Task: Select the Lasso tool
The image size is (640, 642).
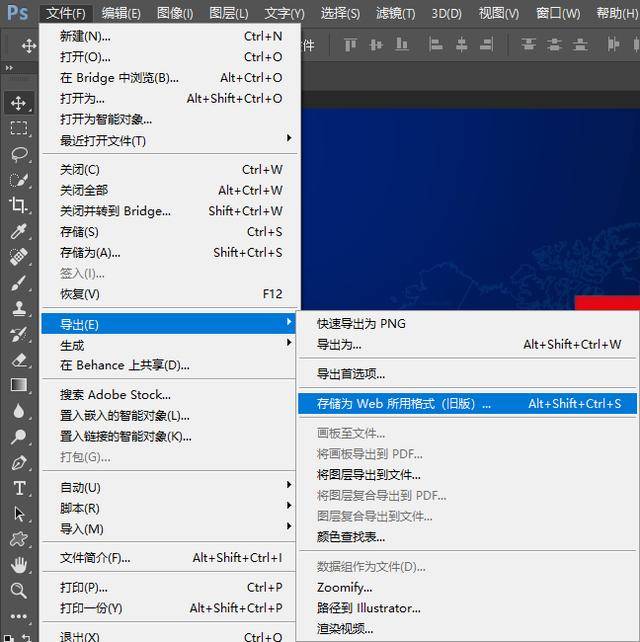Action: pyautogui.click(x=19, y=154)
